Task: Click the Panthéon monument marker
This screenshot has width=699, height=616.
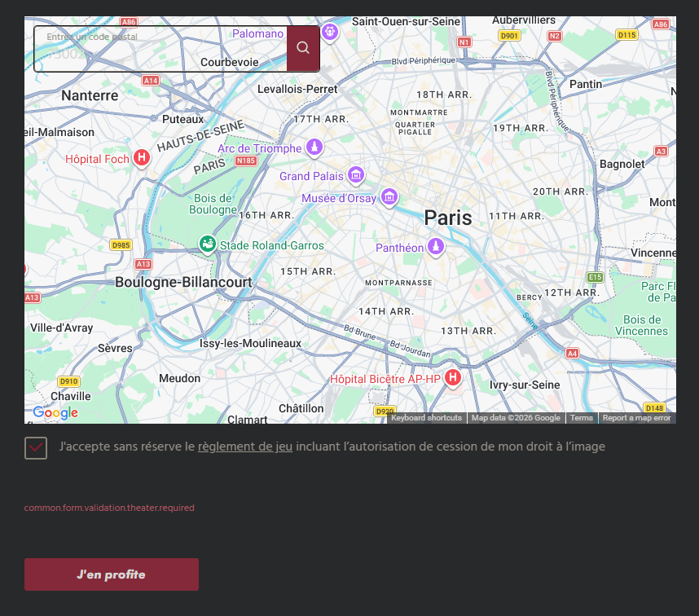Action: pos(436,247)
